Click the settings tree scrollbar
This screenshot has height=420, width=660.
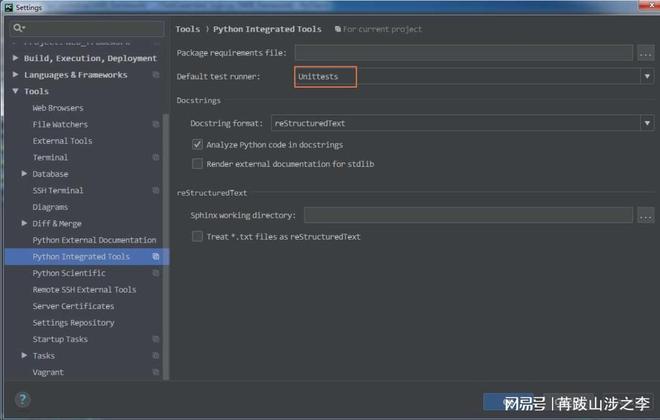[x=166, y=247]
